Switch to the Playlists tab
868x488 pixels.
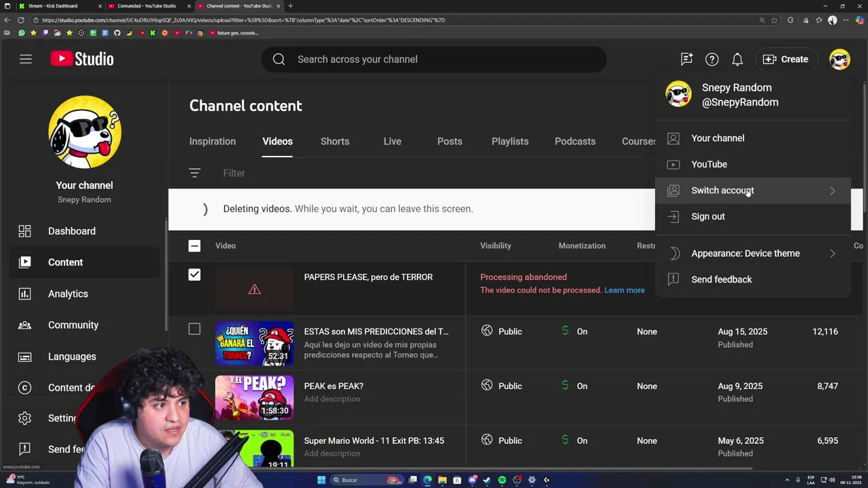tap(510, 141)
